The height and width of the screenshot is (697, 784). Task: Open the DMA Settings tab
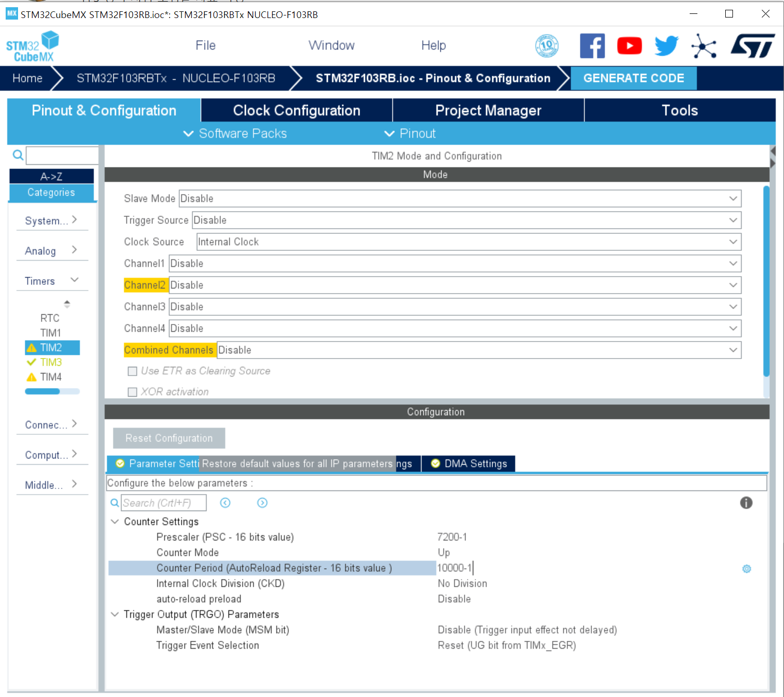coord(469,464)
